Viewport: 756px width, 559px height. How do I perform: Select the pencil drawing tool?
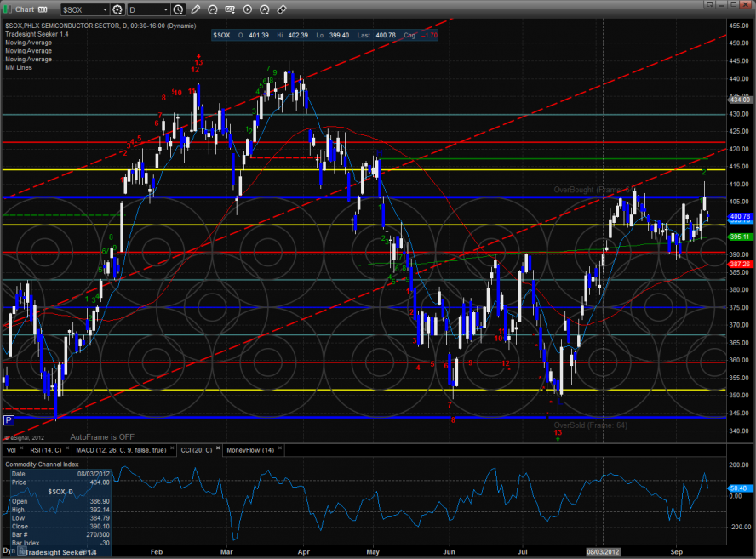[x=196, y=9]
